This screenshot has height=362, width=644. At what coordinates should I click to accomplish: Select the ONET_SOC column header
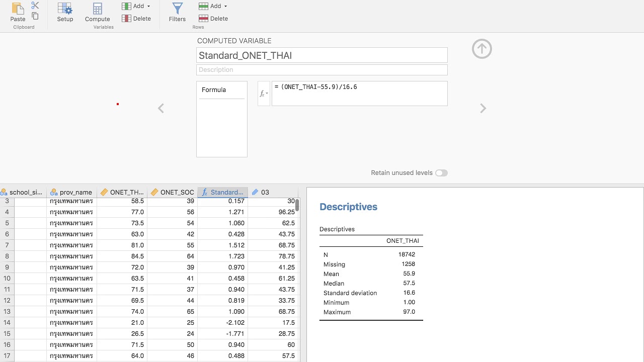(172, 192)
